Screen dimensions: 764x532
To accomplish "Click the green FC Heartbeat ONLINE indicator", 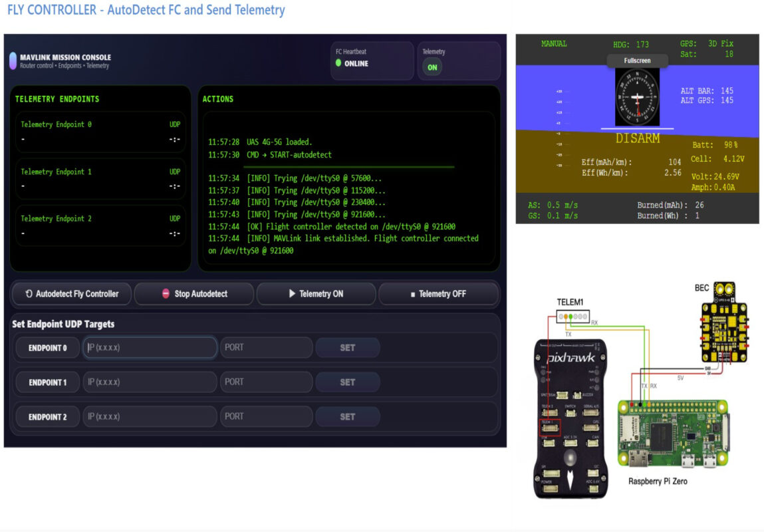I will 338,64.
